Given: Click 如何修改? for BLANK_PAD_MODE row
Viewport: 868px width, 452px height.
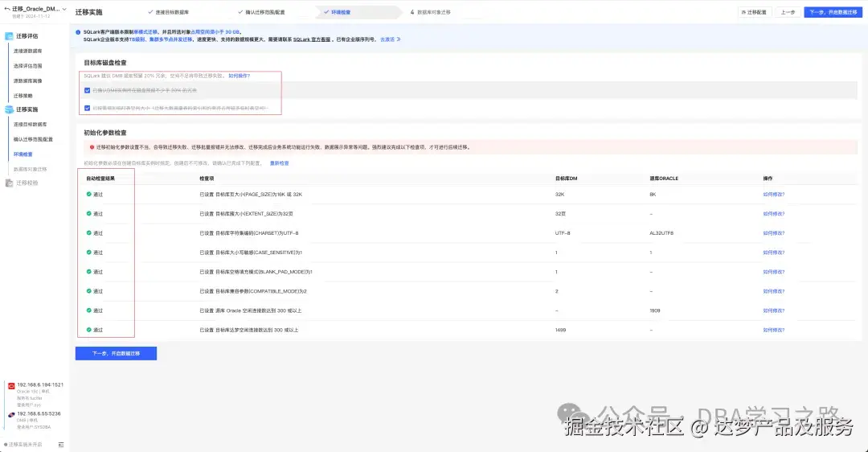Looking at the screenshot, I should (x=774, y=272).
